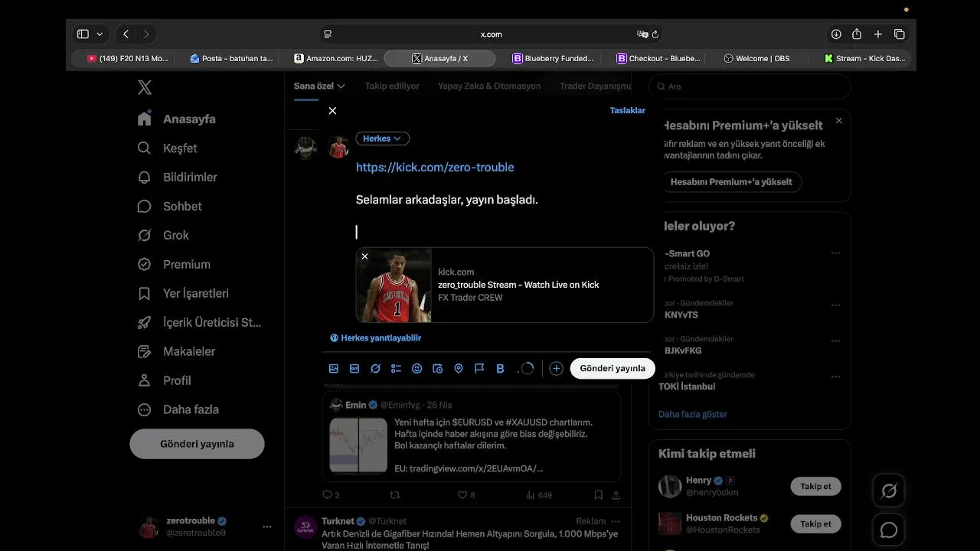Go back in Safari
Screen dimensions: 980x551
pos(126,34)
